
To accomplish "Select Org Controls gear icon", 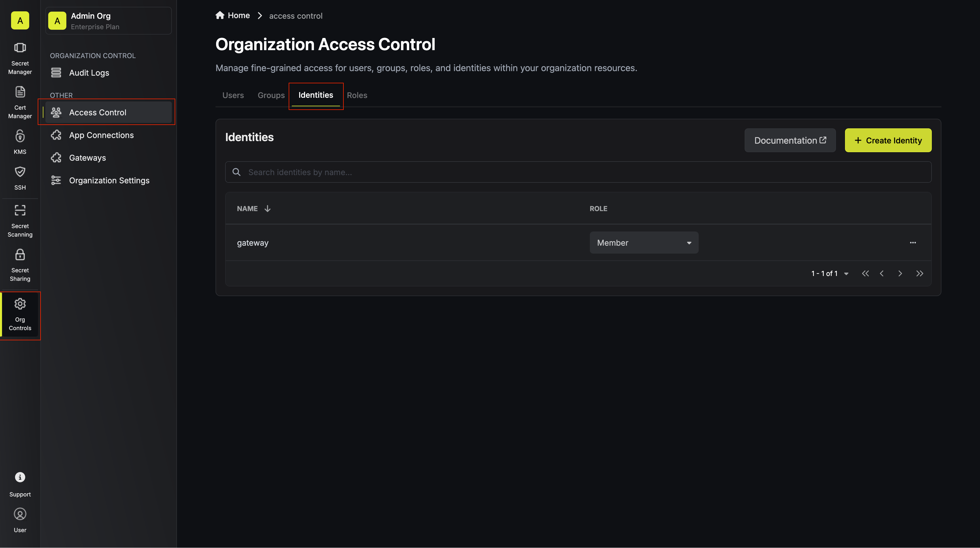I will tap(20, 304).
